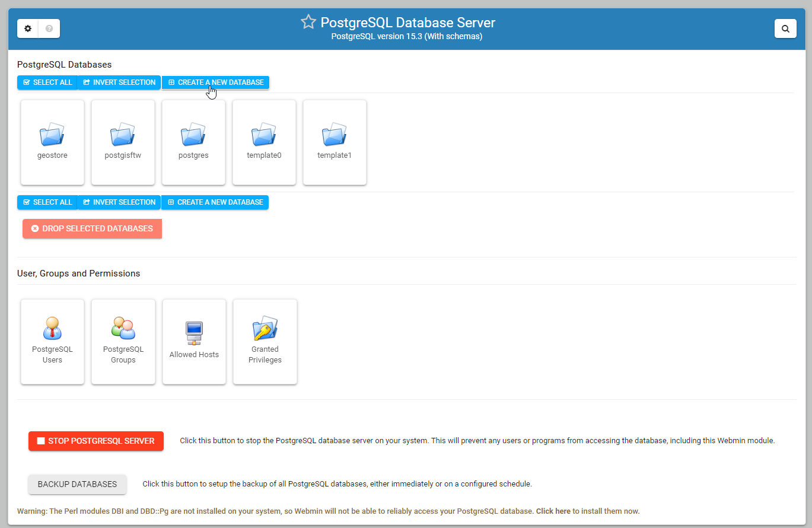Click top Invert Selection button

(x=119, y=82)
